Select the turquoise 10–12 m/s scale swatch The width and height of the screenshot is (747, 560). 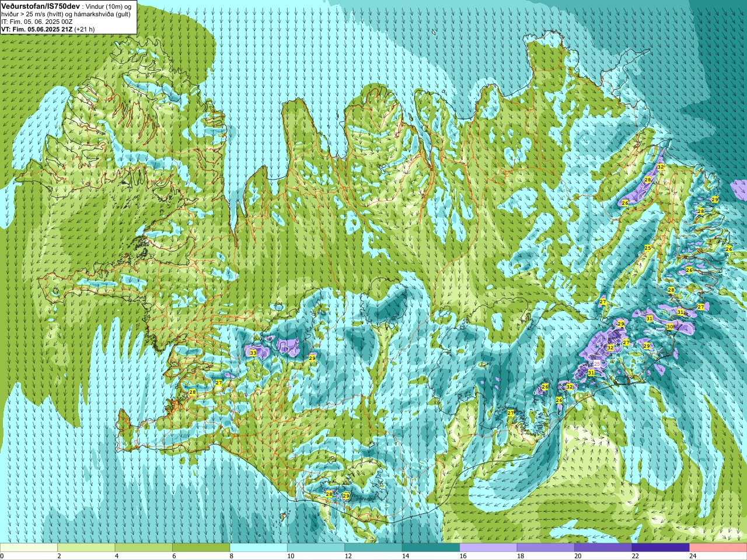click(x=316, y=548)
